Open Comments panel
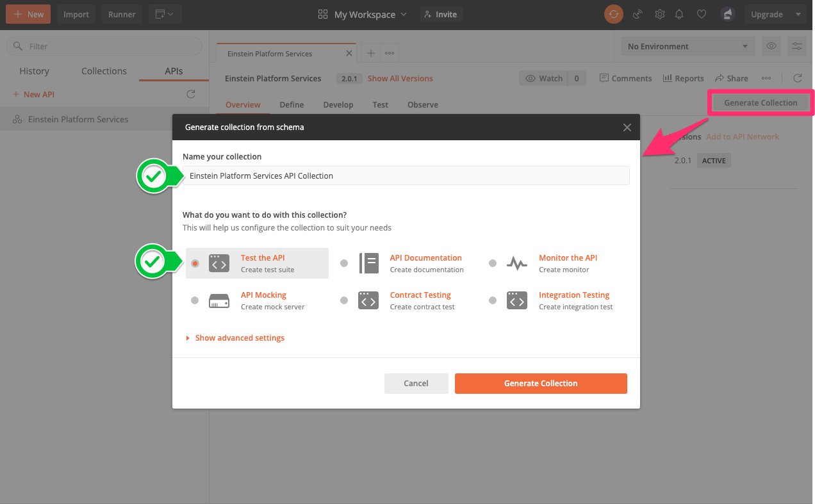Screen dimensions: 815x504 [x=625, y=78]
